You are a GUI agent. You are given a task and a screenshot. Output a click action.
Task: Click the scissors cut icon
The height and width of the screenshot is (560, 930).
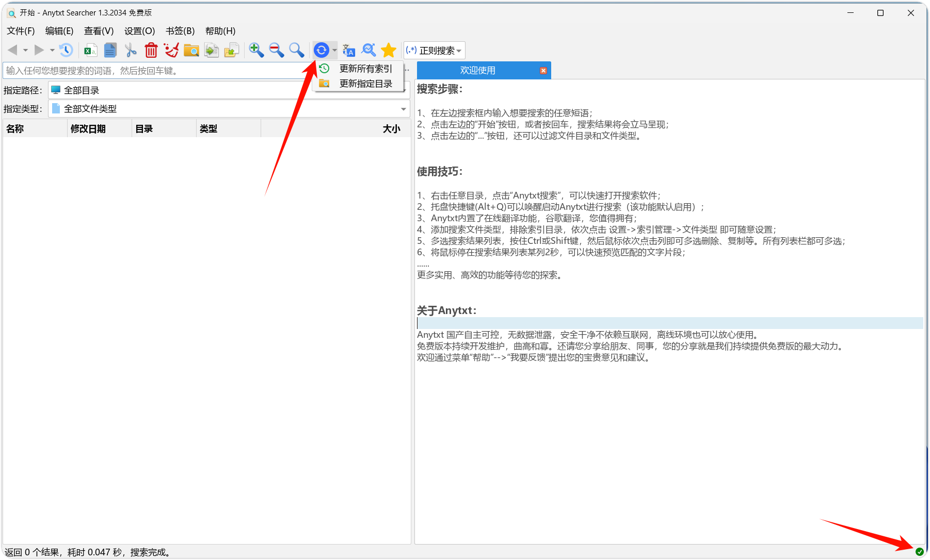[x=131, y=50]
